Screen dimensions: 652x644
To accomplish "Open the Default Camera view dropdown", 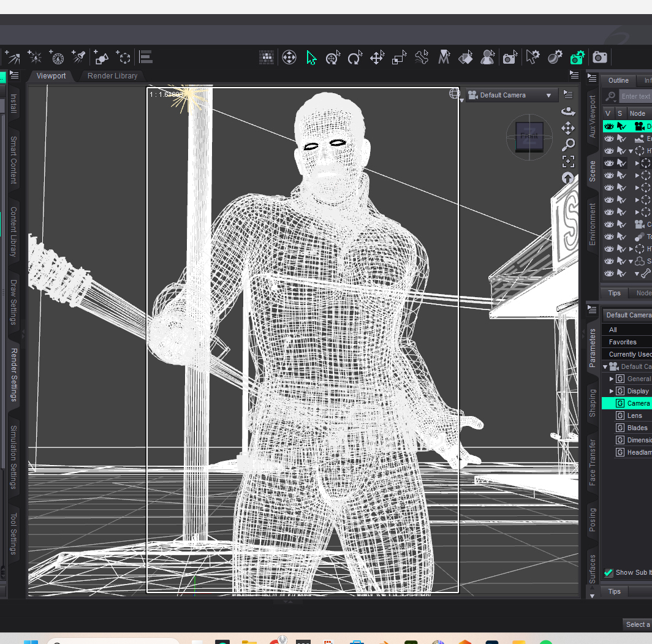I will 510,95.
